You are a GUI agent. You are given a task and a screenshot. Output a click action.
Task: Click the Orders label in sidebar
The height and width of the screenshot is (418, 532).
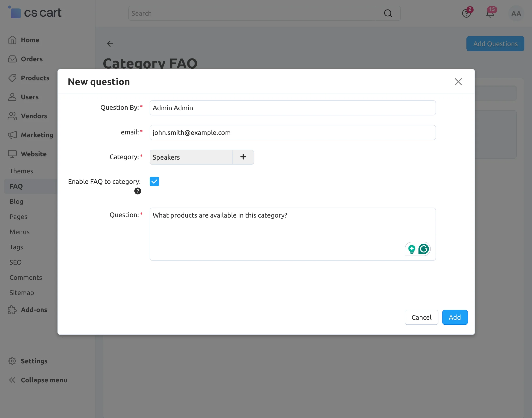coord(32,59)
